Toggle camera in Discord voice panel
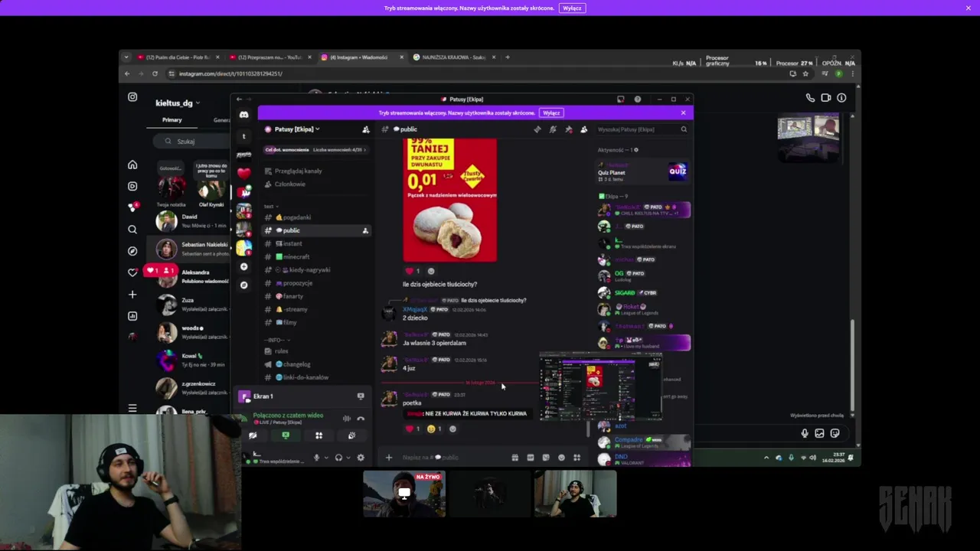Image resolution: width=980 pixels, height=551 pixels. pos(253,435)
